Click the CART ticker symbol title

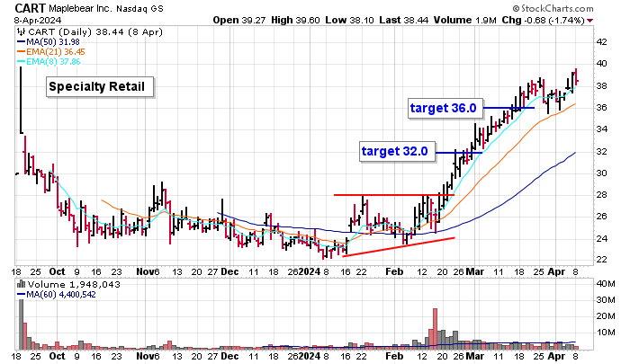pos(31,8)
